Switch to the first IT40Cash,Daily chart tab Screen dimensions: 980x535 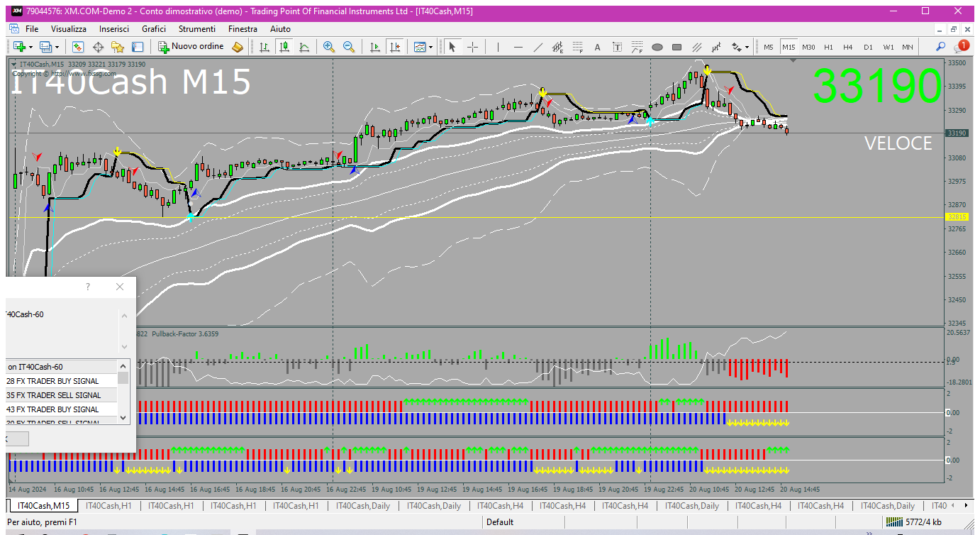[x=363, y=506]
